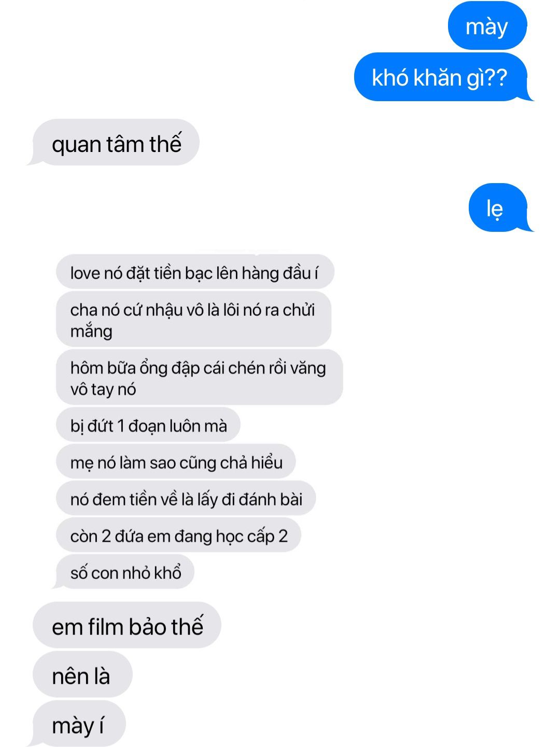Tap message "hôm bữa ổng đập cái chén"
Screen dimensions: 560x747
point(199,377)
